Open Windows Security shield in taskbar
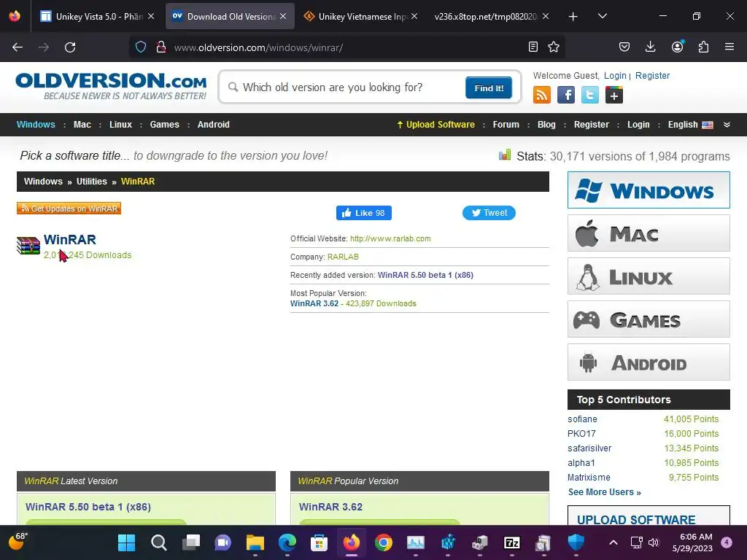This screenshot has height=560, width=747. click(x=576, y=542)
